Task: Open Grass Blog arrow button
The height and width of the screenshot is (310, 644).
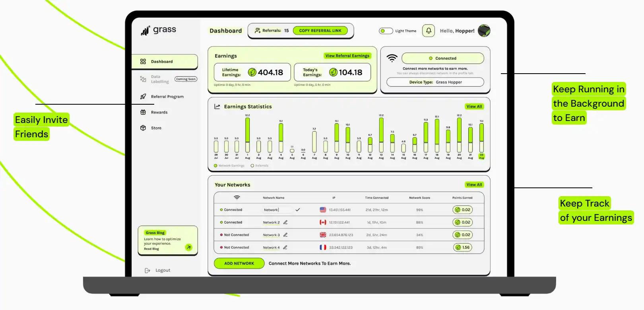Action: pyautogui.click(x=188, y=247)
